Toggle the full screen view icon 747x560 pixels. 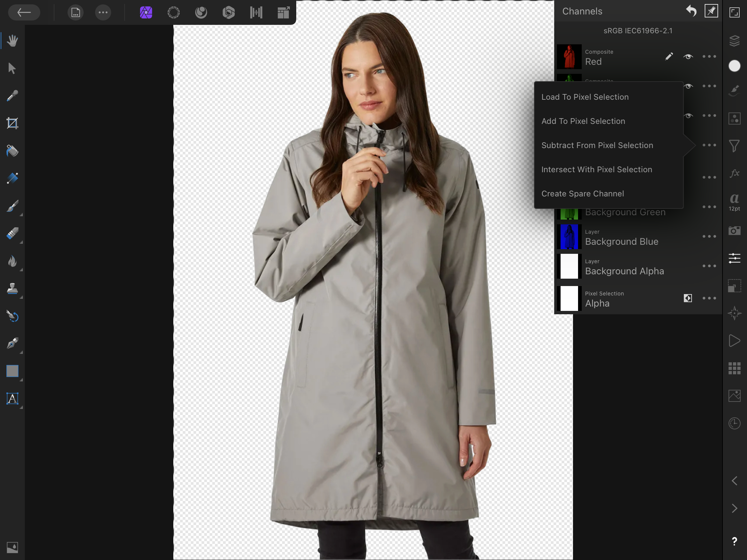coord(735,12)
